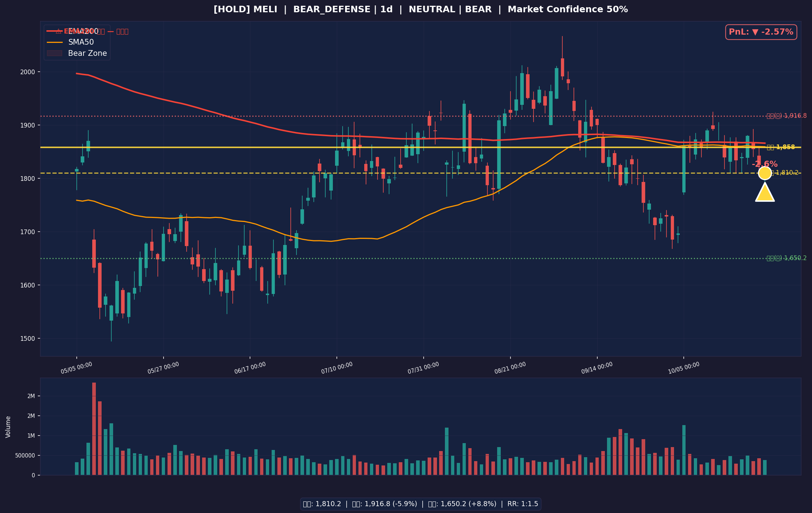Image resolution: width=812 pixels, height=513 pixels.
Task: Click the red 1,916.8 price label on the chart's right edge
Action: click(x=786, y=116)
